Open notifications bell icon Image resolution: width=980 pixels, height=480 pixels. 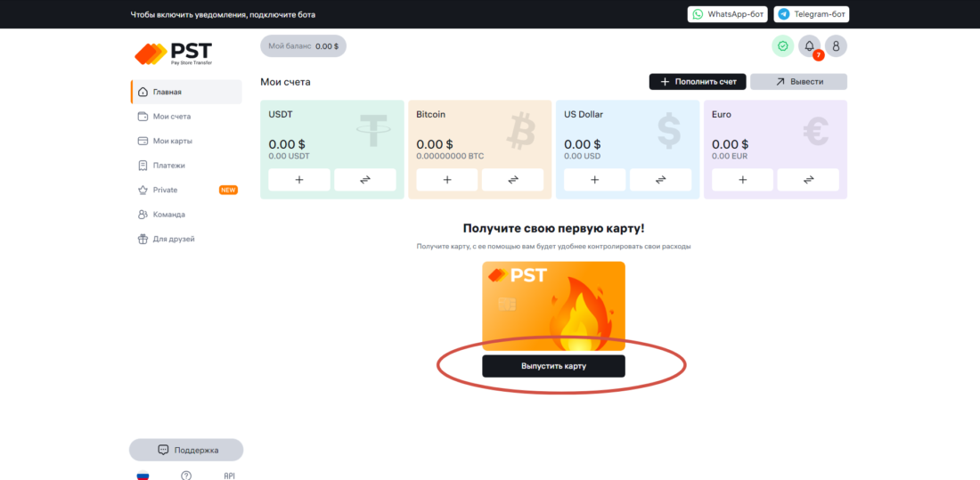point(809,46)
